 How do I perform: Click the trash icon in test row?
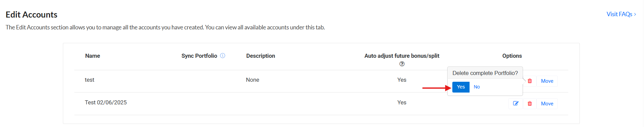(530, 81)
